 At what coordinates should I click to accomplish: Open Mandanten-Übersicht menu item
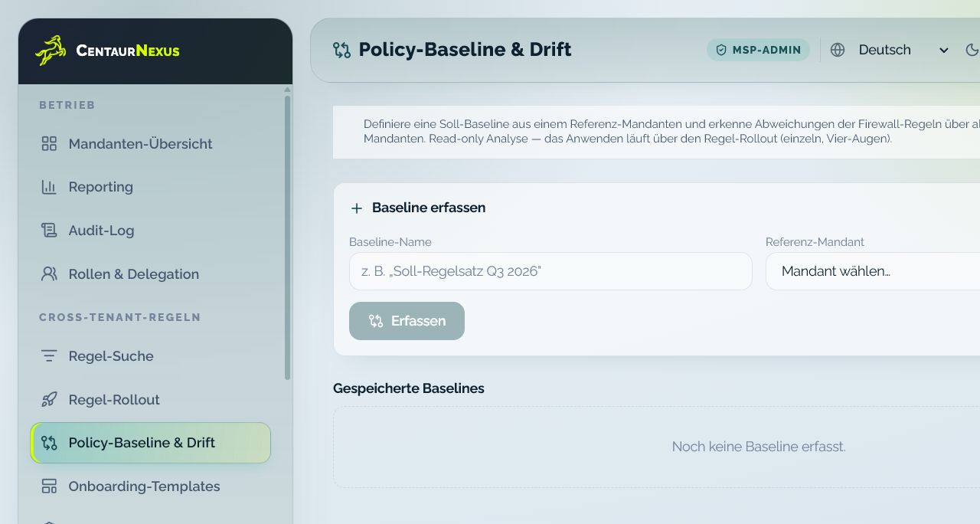click(x=150, y=143)
